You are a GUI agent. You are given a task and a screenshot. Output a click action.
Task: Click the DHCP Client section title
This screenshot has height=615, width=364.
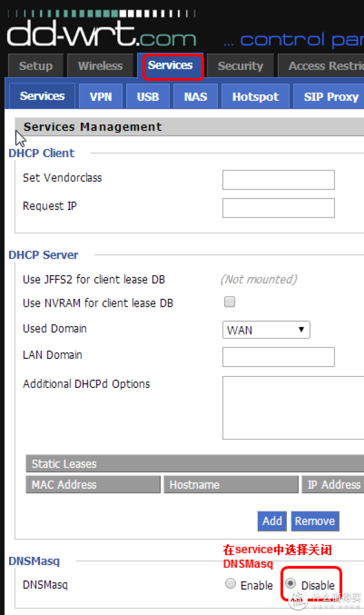click(x=41, y=153)
